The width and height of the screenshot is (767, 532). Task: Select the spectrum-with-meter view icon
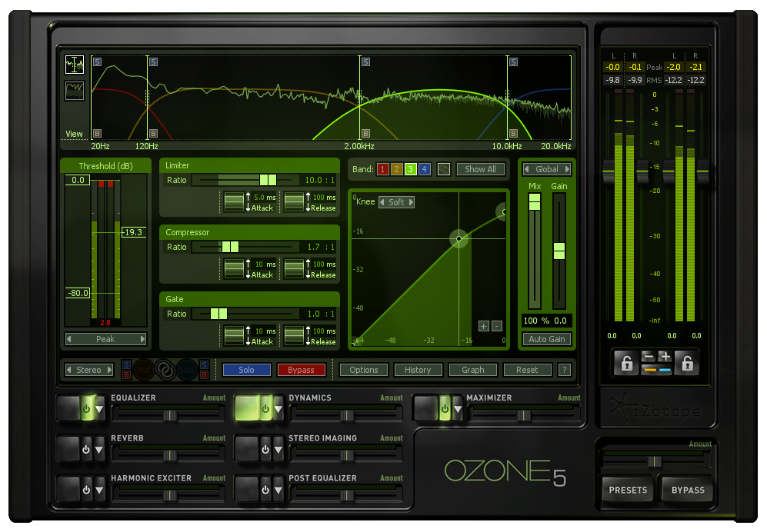[x=75, y=65]
